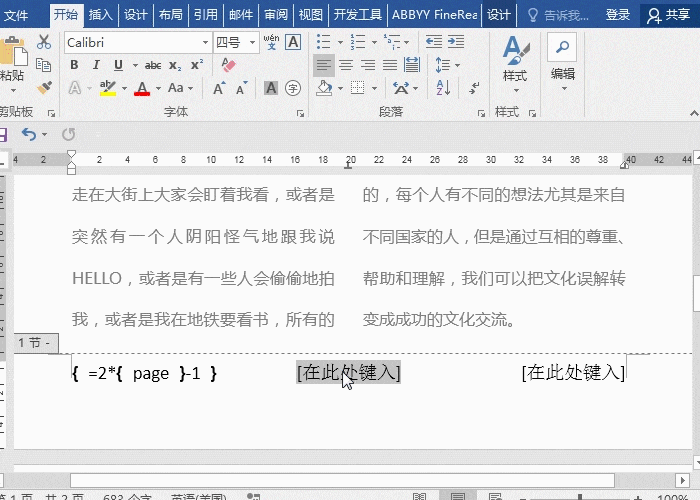Image resolution: width=700 pixels, height=500 pixels.
Task: Open the highlight color dropdown arrow
Action: coord(124,88)
